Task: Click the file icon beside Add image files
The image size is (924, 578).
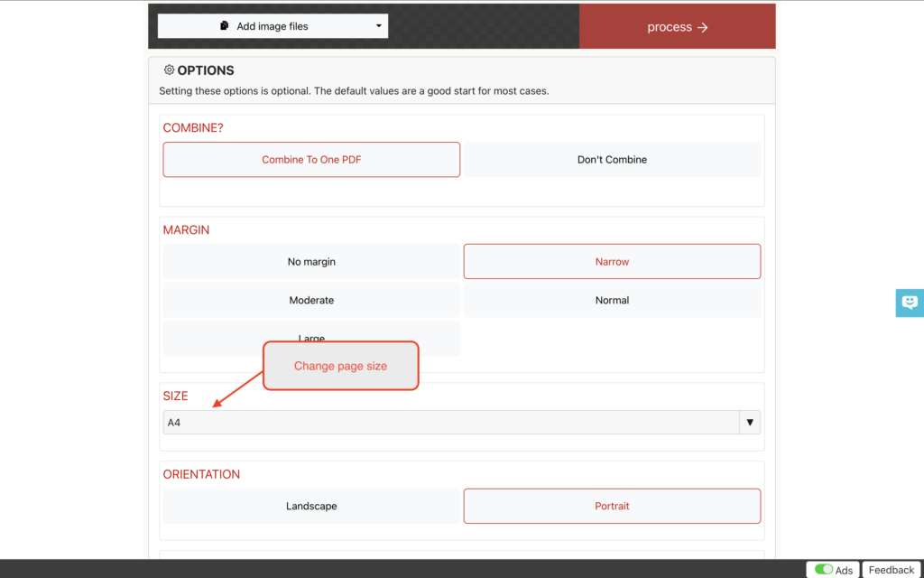Action: click(225, 26)
